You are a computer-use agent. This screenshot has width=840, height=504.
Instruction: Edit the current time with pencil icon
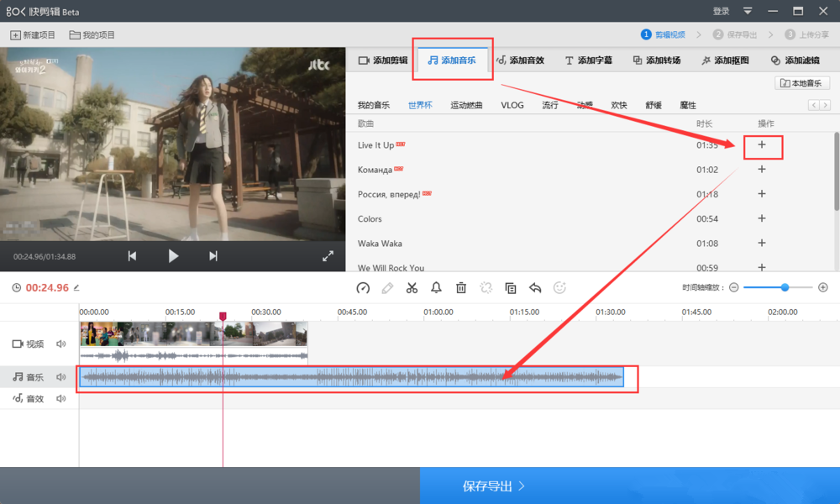[x=76, y=287]
